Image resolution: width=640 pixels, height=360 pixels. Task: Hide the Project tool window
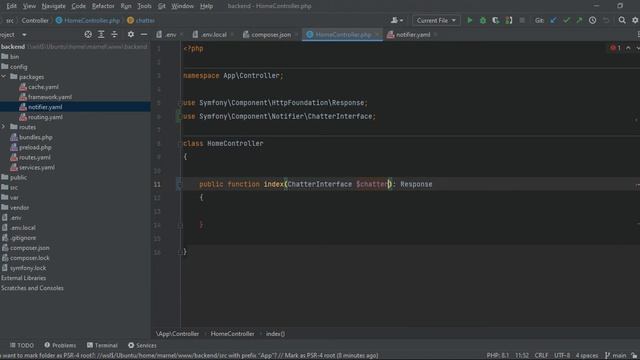point(144,35)
